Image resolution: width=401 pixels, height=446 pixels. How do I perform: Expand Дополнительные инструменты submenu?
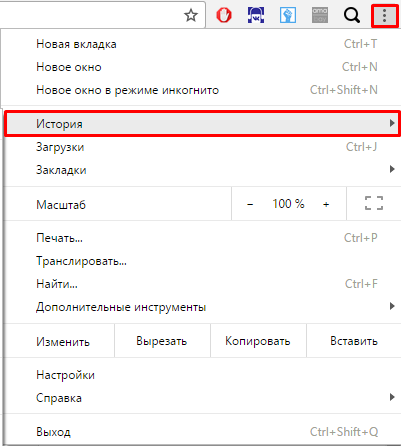(x=203, y=307)
